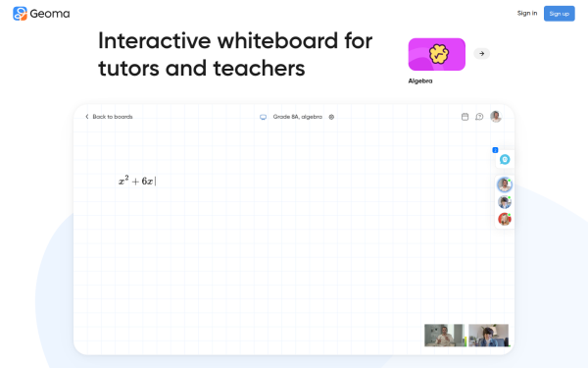Click the Sign up button

(x=560, y=14)
